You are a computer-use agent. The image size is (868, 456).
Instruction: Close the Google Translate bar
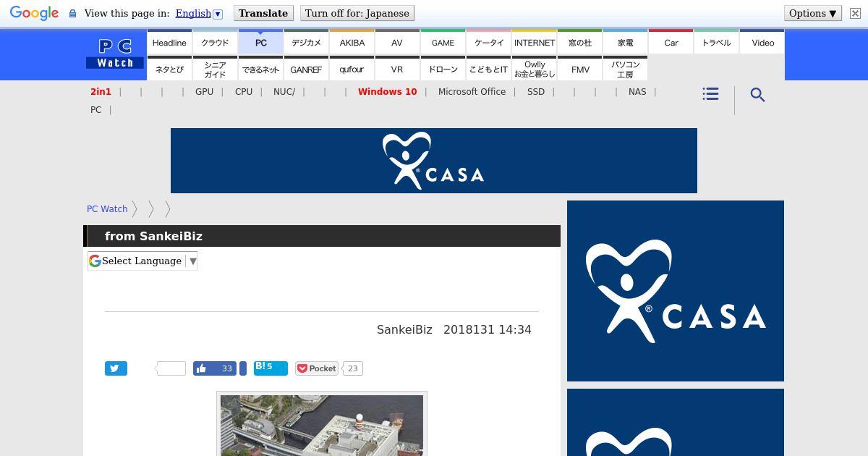coord(854,13)
